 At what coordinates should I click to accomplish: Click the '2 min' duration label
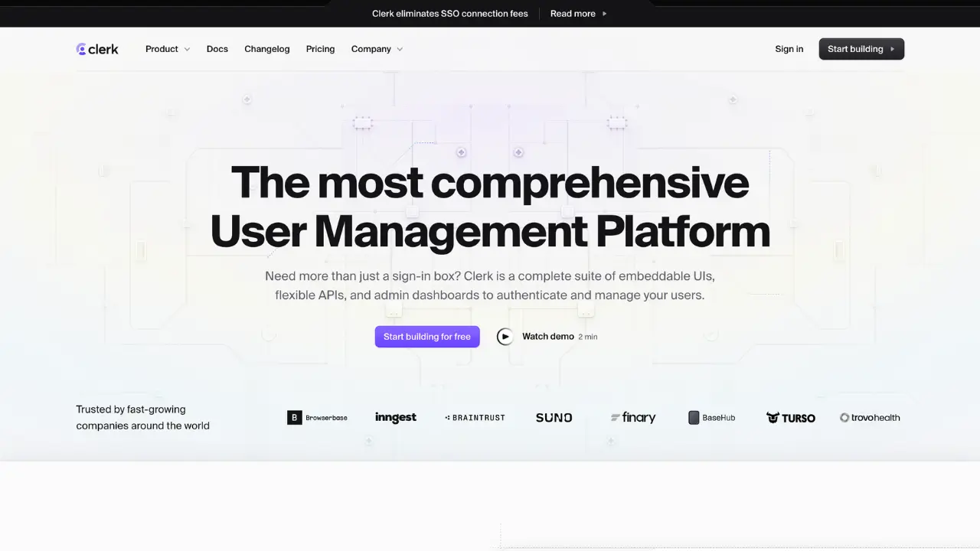click(x=588, y=337)
